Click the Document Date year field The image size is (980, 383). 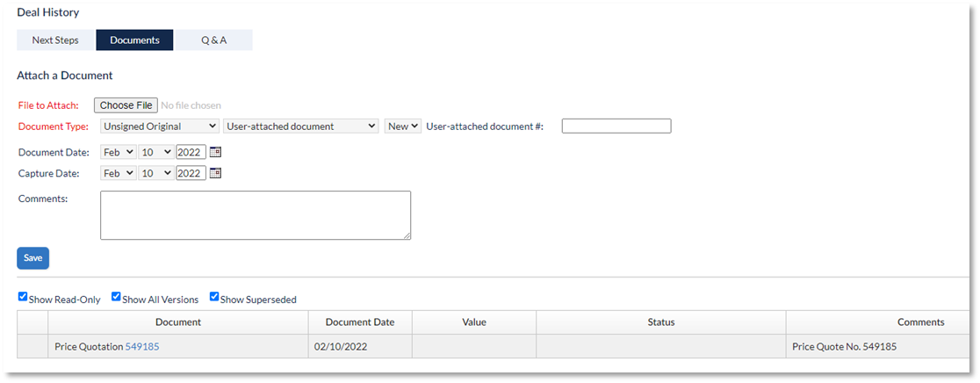click(x=191, y=153)
